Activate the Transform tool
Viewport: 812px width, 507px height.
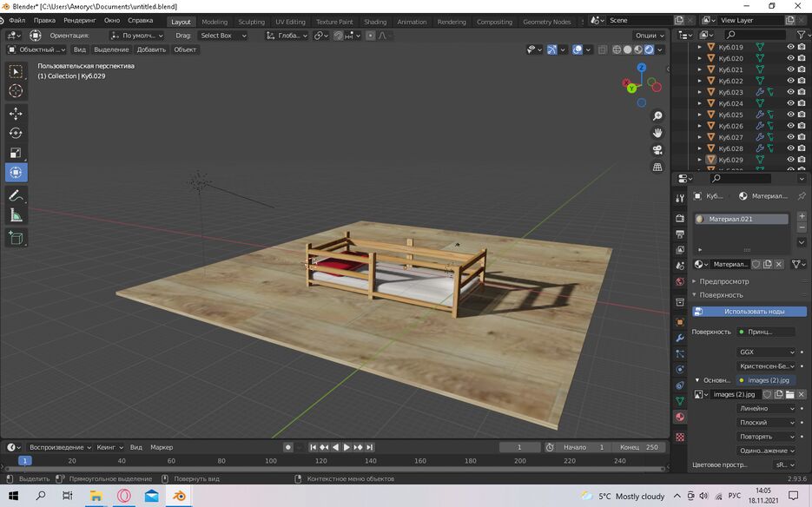[16, 173]
